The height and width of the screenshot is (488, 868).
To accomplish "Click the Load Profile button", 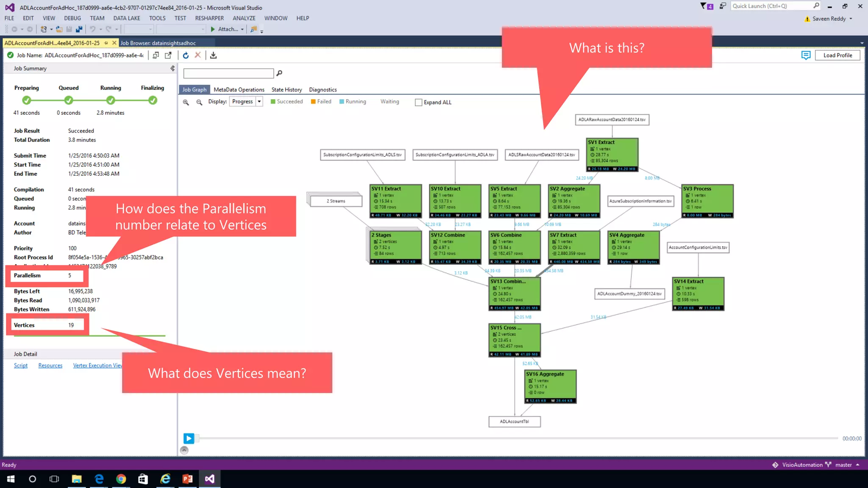I will 837,55.
